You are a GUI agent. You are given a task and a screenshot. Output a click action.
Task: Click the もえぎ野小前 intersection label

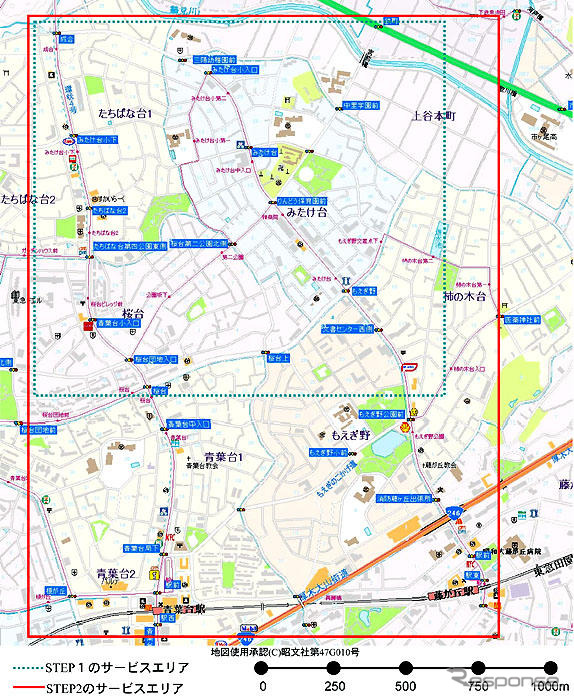tap(328, 452)
